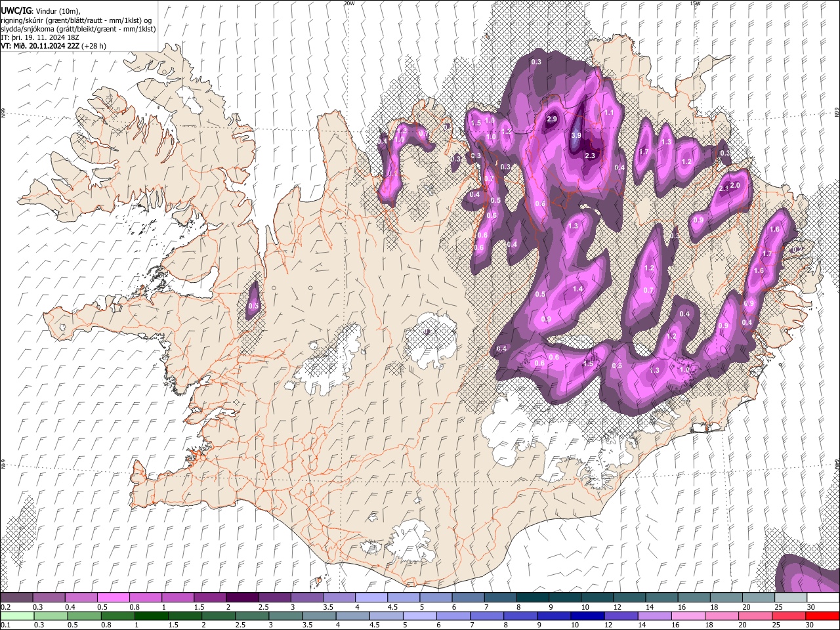The height and width of the screenshot is (630, 840).
Task: Click the purple precipitation area at bottom-right corner
Action: pyautogui.click(x=808, y=574)
